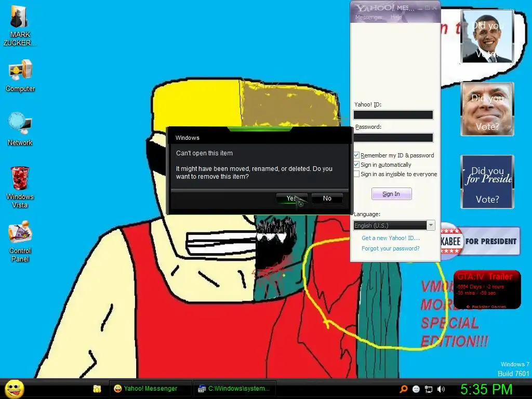Open the Control Panel desktop icon

coord(20,241)
